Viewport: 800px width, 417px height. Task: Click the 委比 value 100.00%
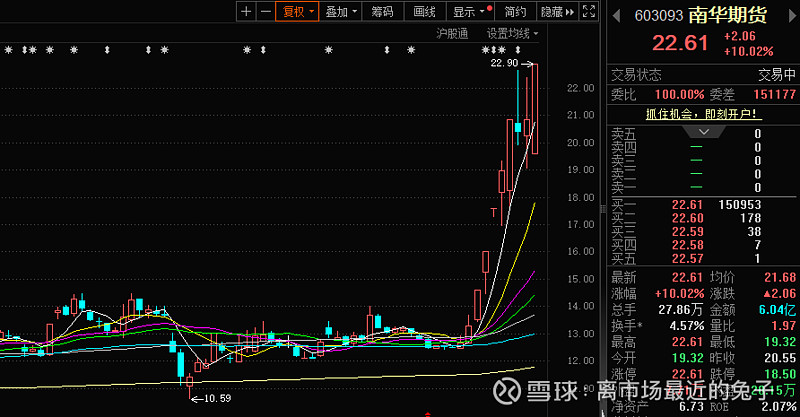point(680,94)
